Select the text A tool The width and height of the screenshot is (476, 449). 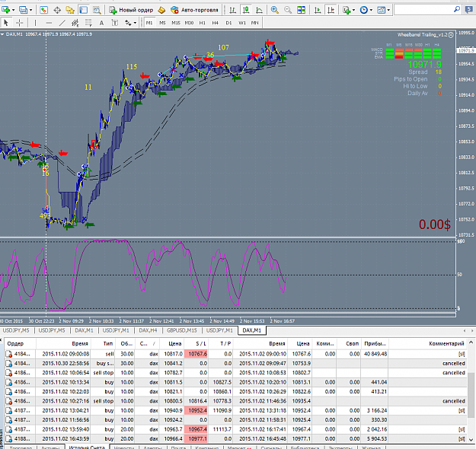coord(101,23)
